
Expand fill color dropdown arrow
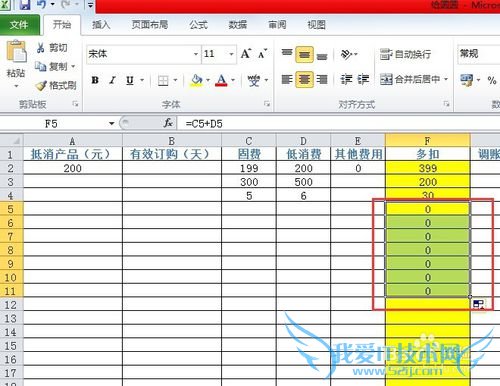tap(208, 80)
